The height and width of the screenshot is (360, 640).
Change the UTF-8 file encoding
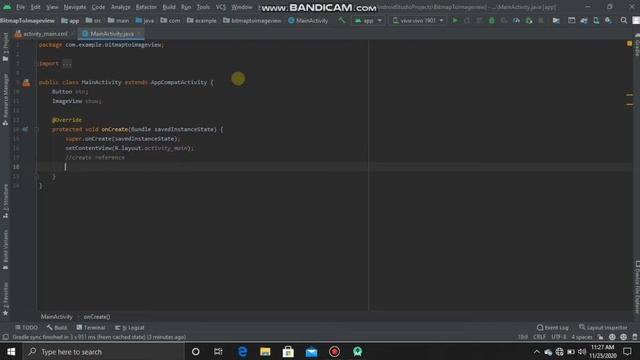[559, 337]
